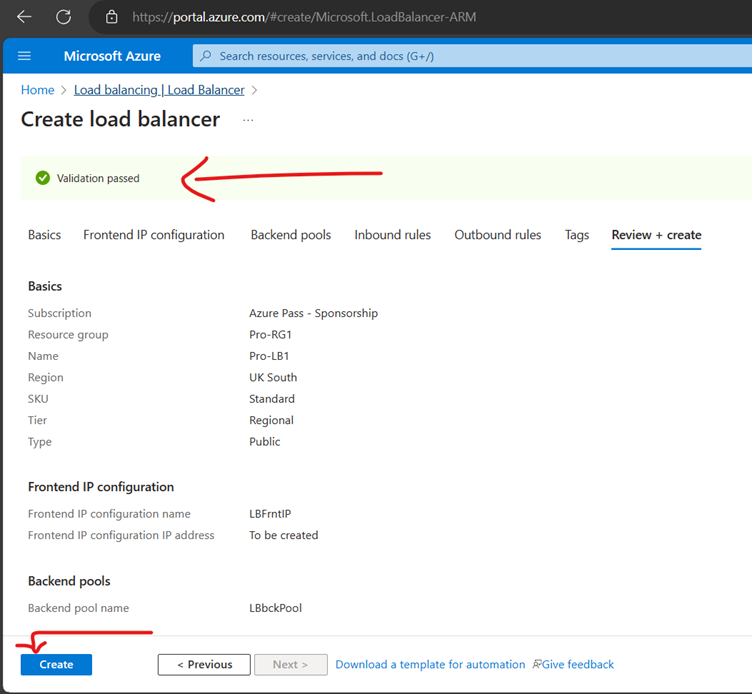Click the site lock icon in address bar

(x=112, y=17)
